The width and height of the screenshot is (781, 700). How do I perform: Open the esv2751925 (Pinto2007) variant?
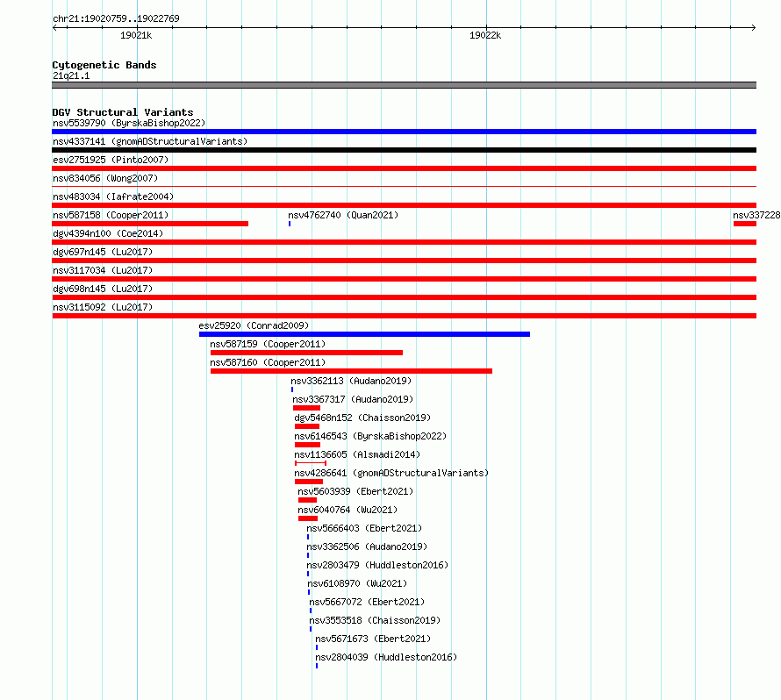(x=111, y=160)
